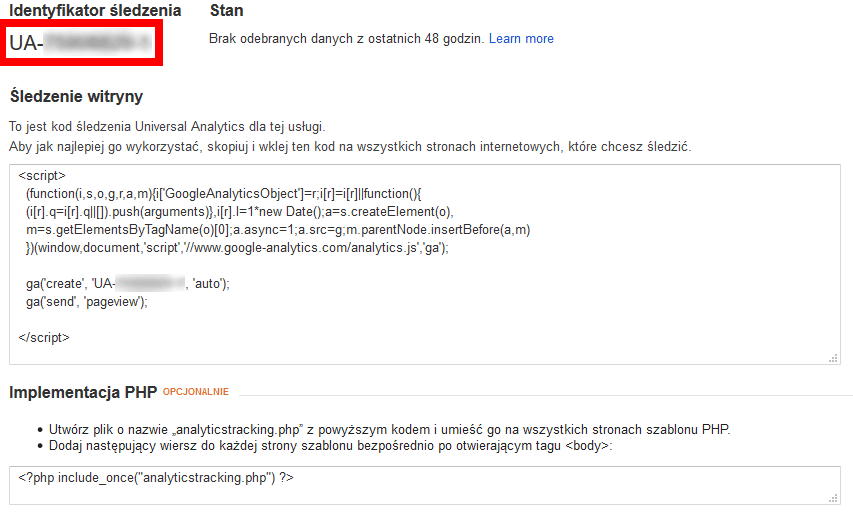Click the 'Brak odebranych danych' status text
853x512 pixels.
pos(347,39)
